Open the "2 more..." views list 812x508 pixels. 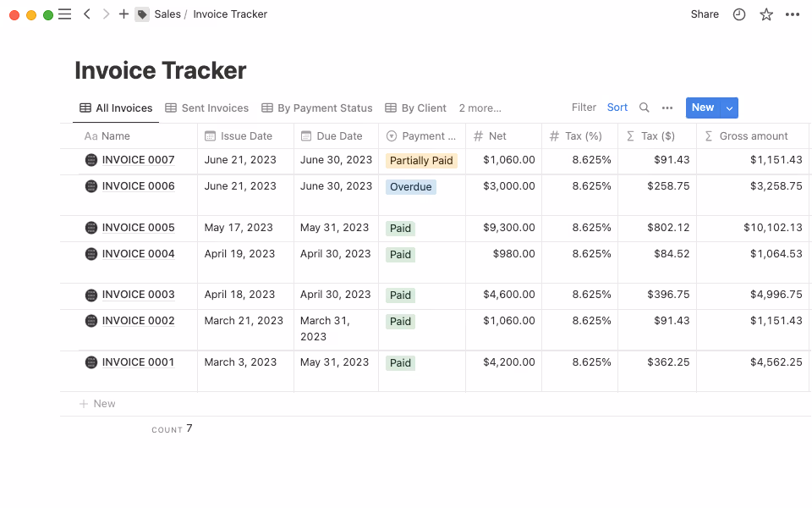point(480,108)
